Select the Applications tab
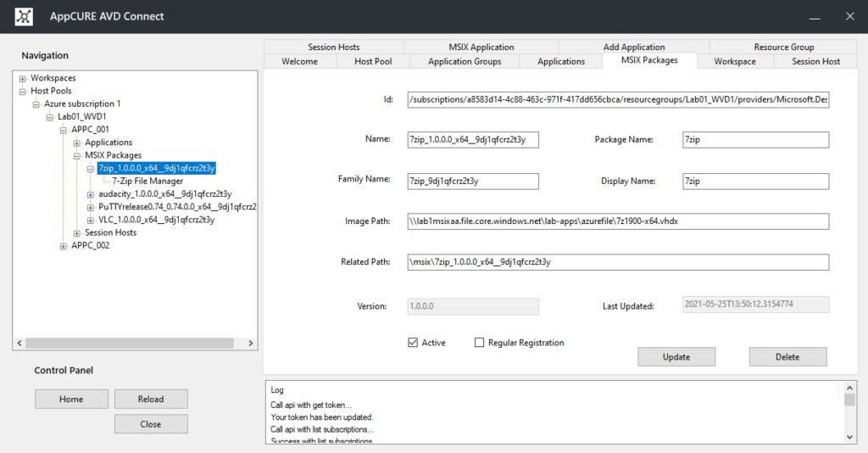The image size is (868, 453). 561,61
